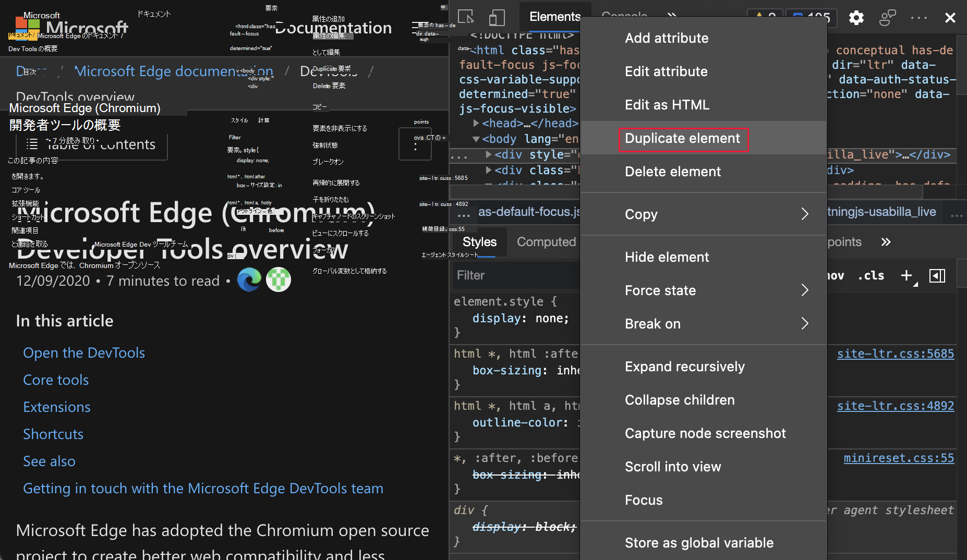Follow the Core tools link
The width and height of the screenshot is (967, 560).
[x=56, y=380]
